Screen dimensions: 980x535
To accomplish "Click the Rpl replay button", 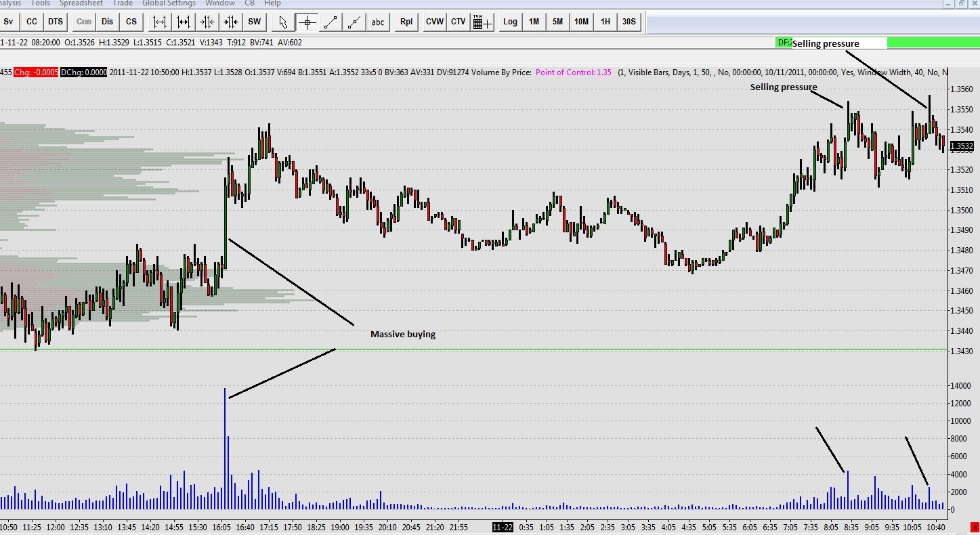I will [406, 22].
